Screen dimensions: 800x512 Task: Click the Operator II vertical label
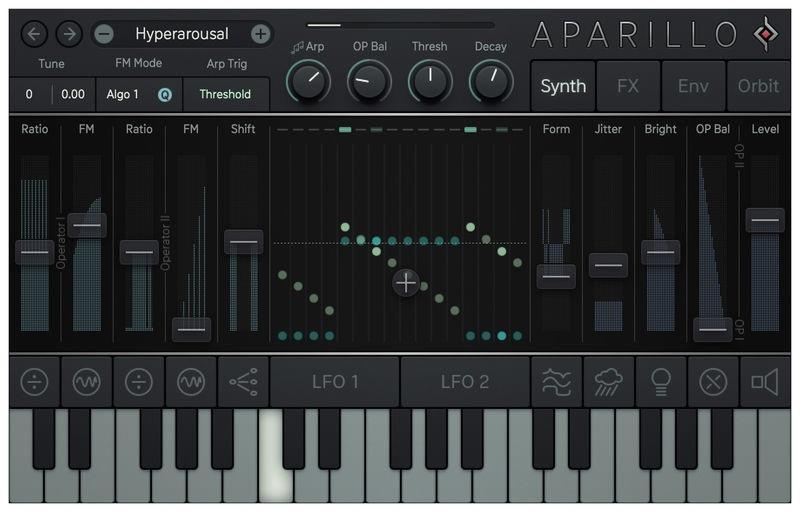point(165,243)
